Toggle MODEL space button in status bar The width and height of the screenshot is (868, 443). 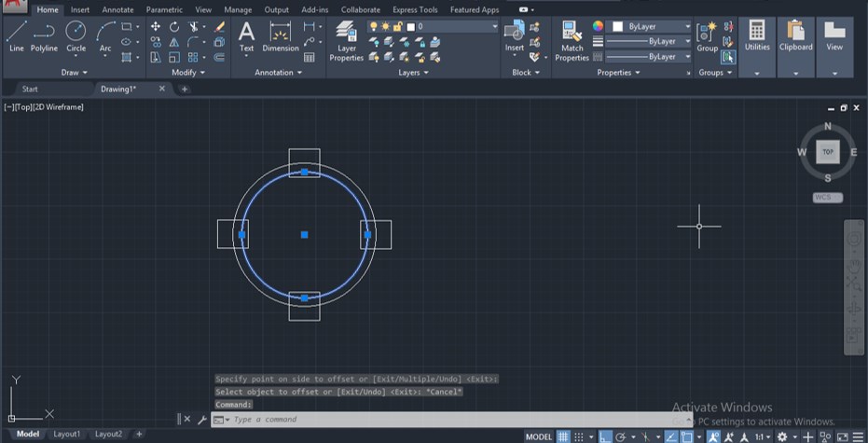[x=539, y=436]
